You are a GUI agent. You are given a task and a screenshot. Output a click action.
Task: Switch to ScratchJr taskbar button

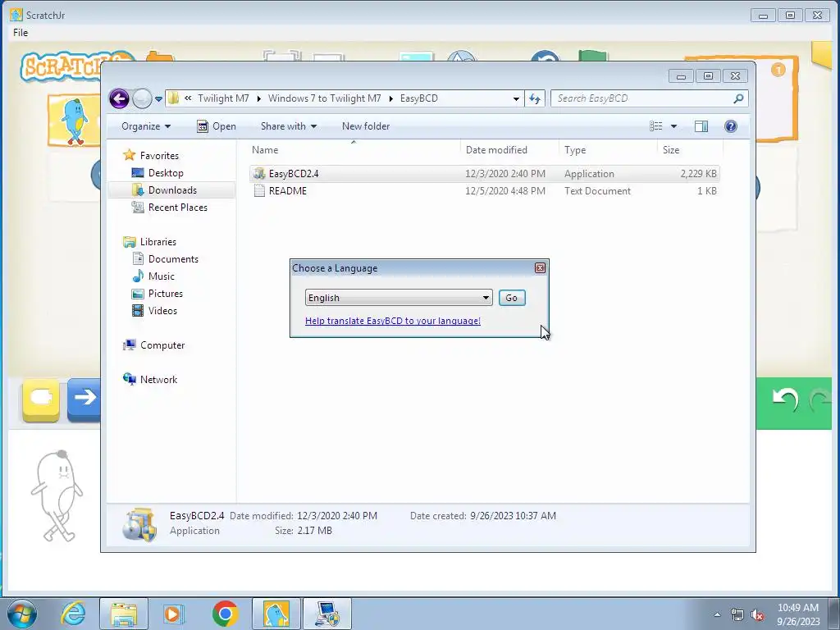(x=276, y=614)
